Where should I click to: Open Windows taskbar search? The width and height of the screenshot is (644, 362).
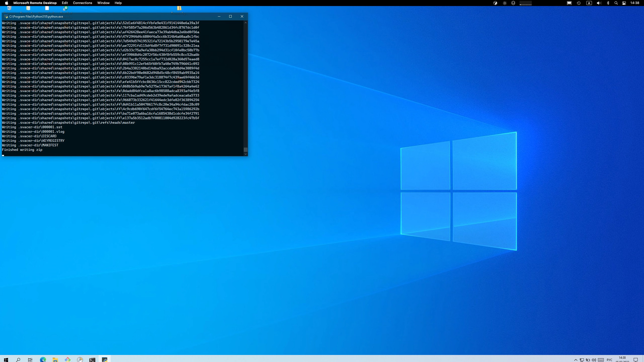pos(18,359)
